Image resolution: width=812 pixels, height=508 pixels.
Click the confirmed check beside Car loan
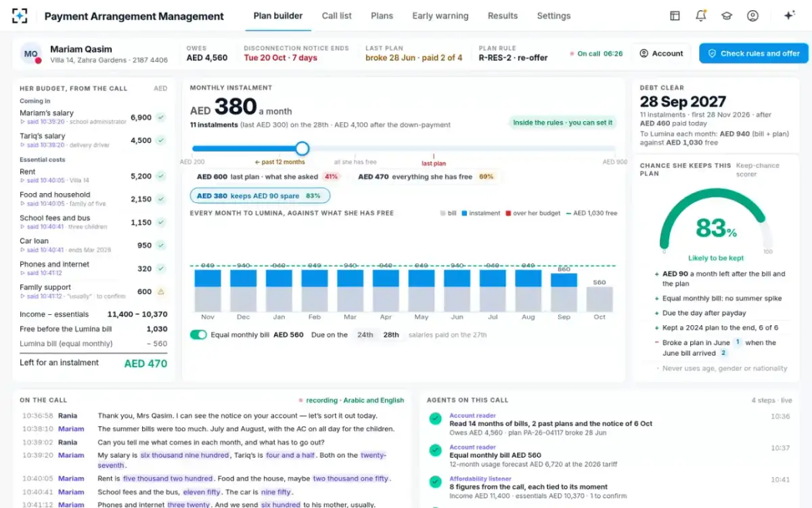pos(160,245)
